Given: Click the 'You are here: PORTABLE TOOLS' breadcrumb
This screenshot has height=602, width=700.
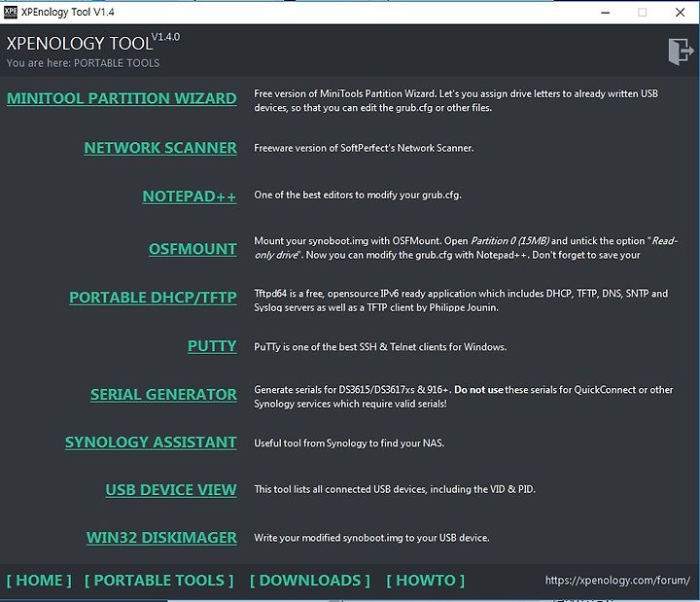Looking at the screenshot, I should coord(83,63).
